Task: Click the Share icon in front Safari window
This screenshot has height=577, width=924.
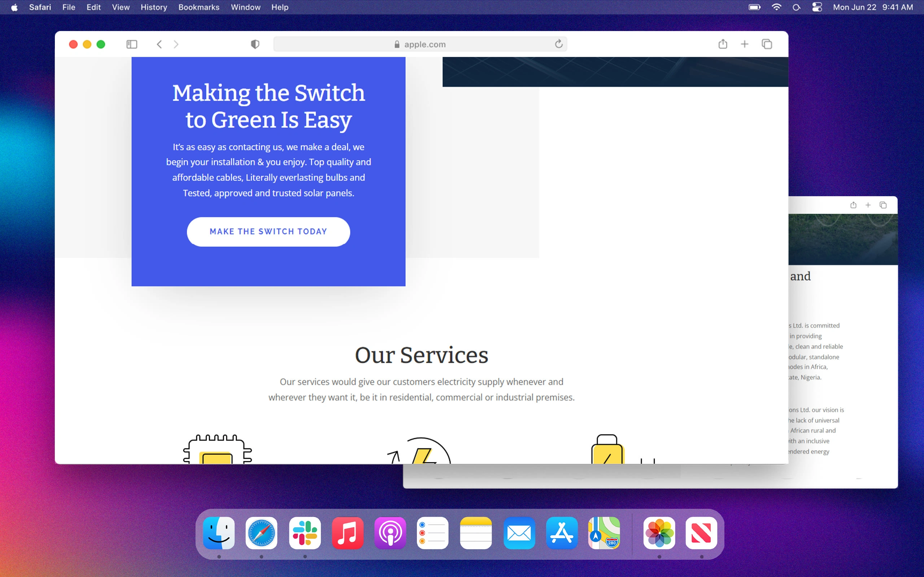Action: click(x=722, y=44)
